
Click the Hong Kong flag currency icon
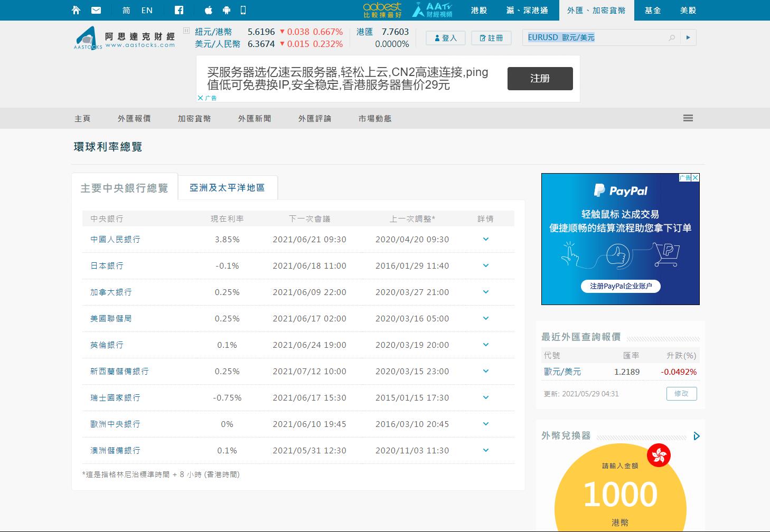(x=659, y=455)
